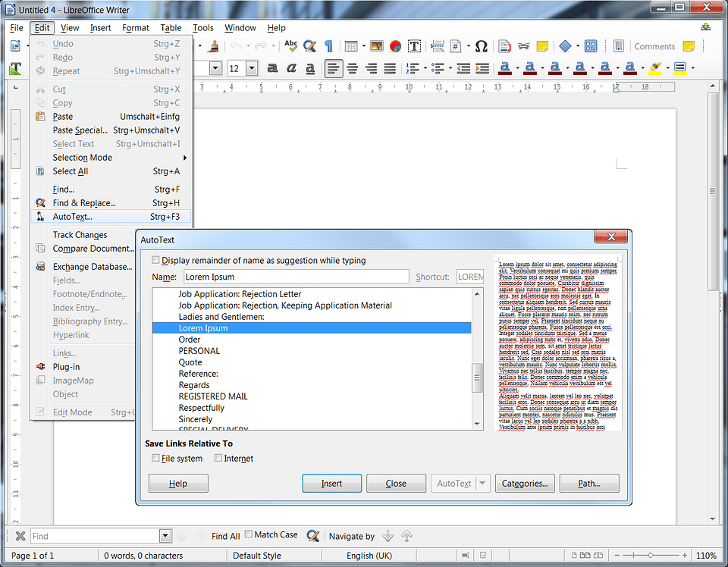Enable name suggestion while typing
This screenshot has width=728, height=567.
(x=155, y=260)
